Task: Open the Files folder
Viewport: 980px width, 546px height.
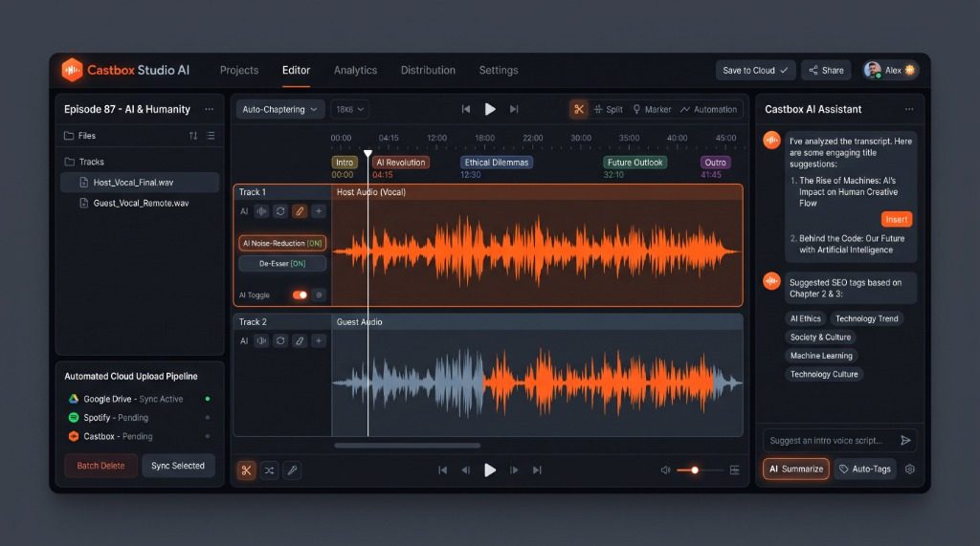Action: tap(80, 136)
